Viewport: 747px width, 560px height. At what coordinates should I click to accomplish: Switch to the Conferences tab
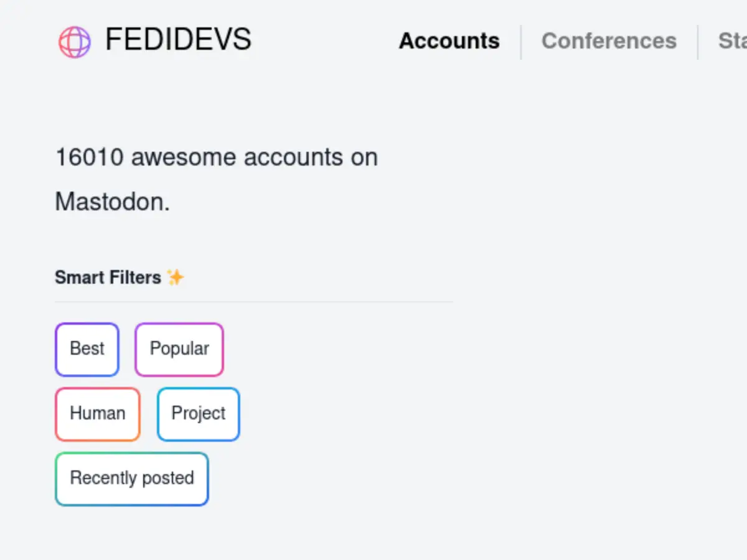[609, 41]
